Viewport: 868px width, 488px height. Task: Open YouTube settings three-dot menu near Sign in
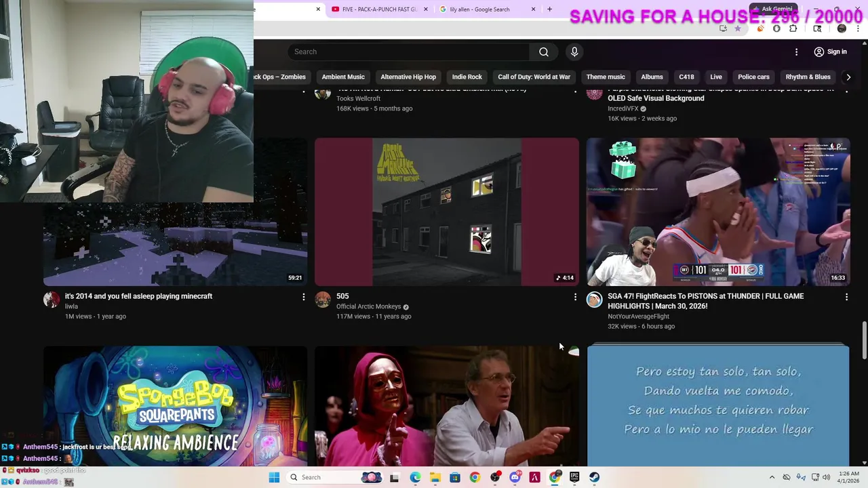click(796, 52)
